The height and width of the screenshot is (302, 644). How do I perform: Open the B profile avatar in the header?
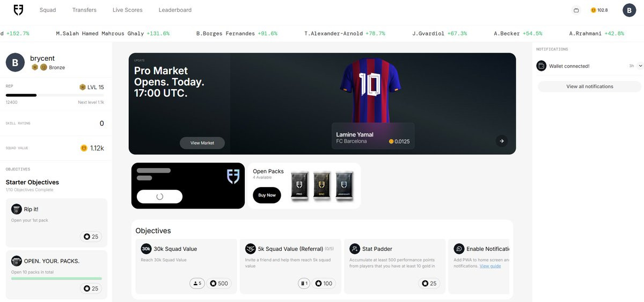(629, 10)
